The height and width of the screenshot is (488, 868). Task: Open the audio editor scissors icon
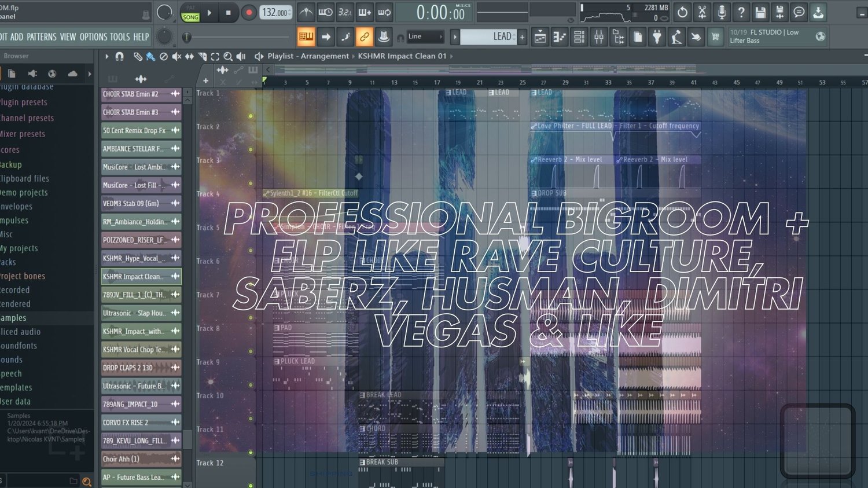[703, 12]
